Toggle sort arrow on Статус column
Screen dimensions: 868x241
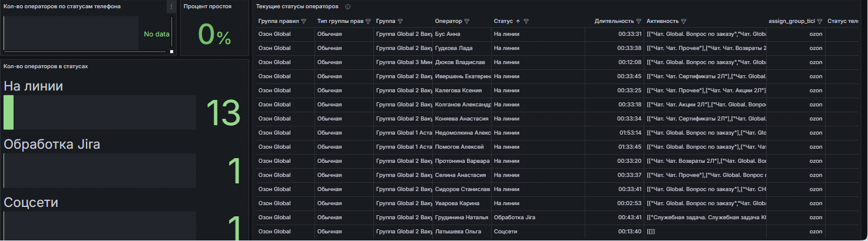pyautogui.click(x=518, y=21)
